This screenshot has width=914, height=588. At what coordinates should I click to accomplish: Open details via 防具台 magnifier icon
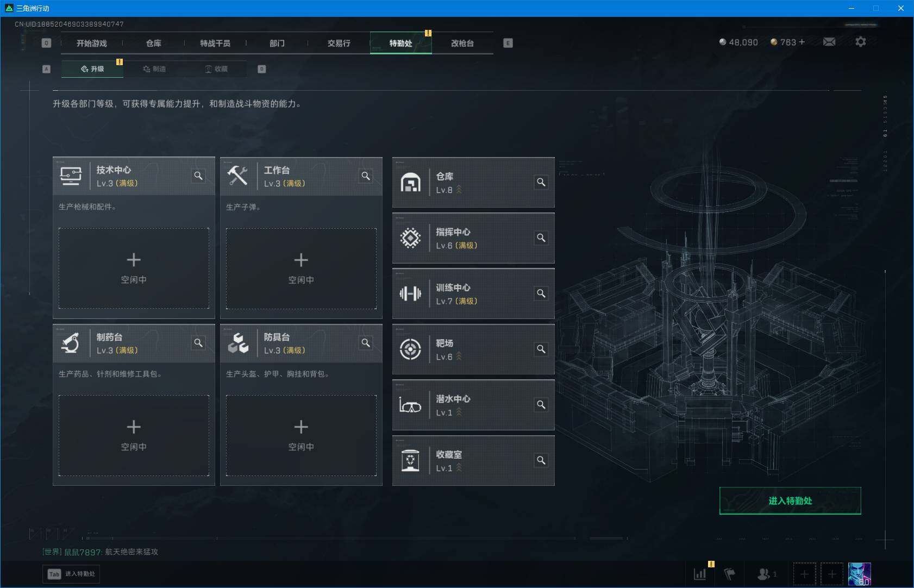pyautogui.click(x=366, y=343)
